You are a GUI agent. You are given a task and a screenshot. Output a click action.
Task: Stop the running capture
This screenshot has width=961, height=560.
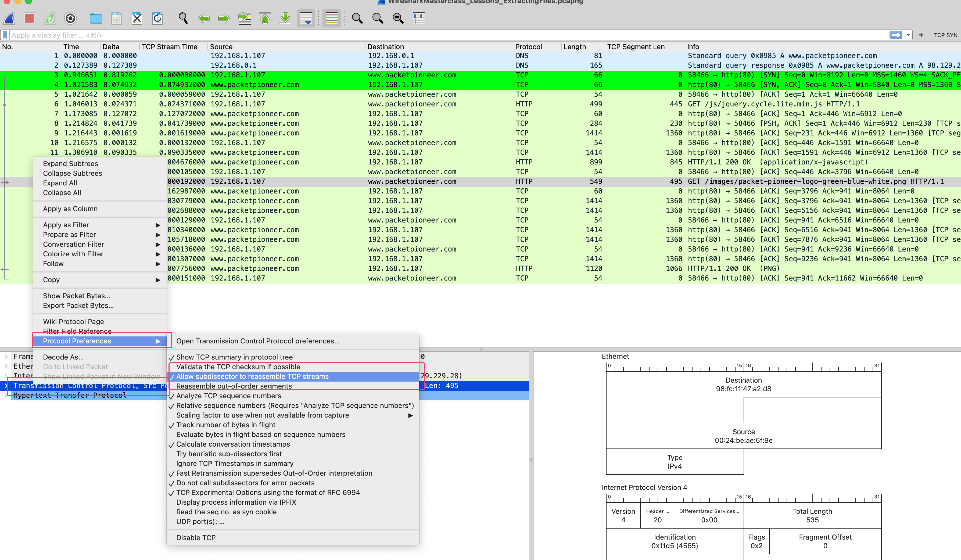[x=29, y=18]
